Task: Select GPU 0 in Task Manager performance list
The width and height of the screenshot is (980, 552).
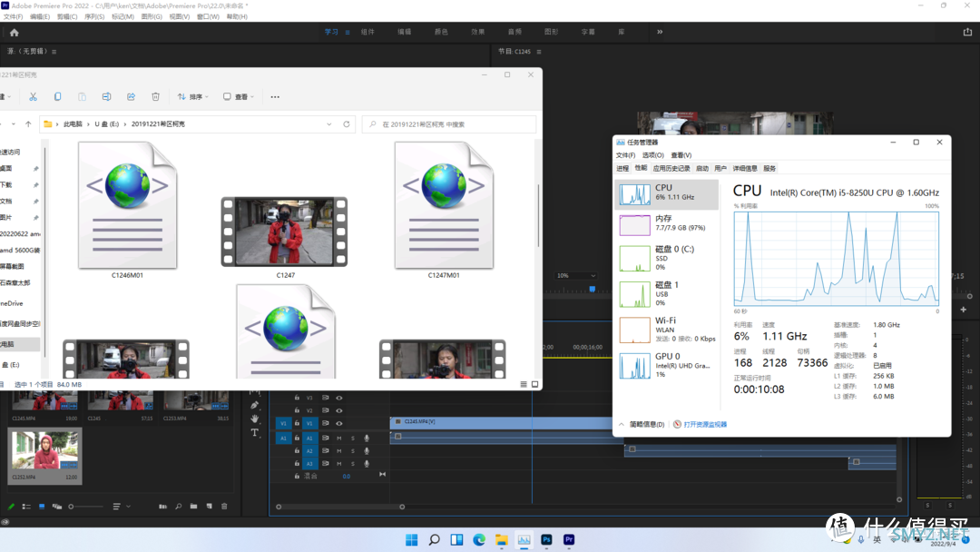Action: tap(667, 366)
